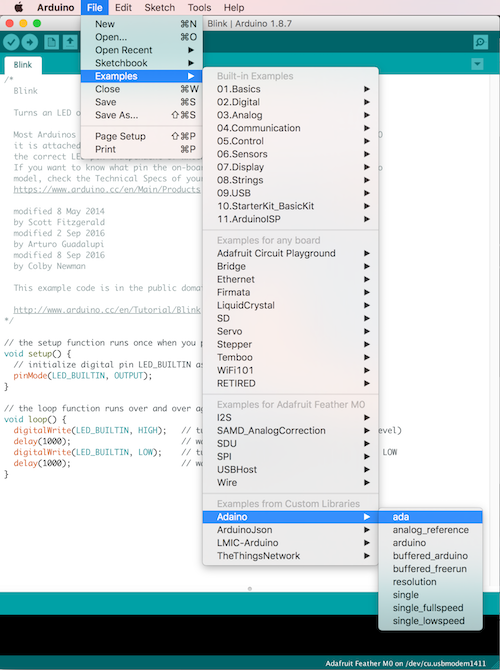Expand the 01.Basics examples submenu
This screenshot has height=670, width=500.
(291, 89)
